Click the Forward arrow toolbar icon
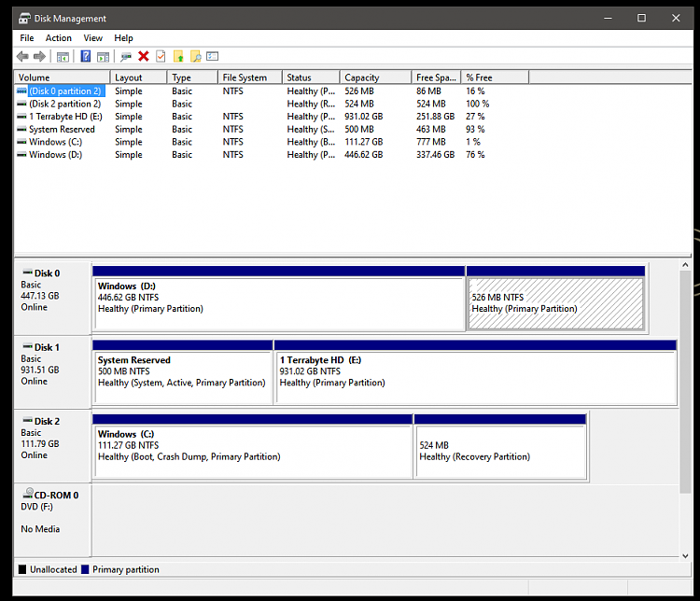 [x=40, y=56]
